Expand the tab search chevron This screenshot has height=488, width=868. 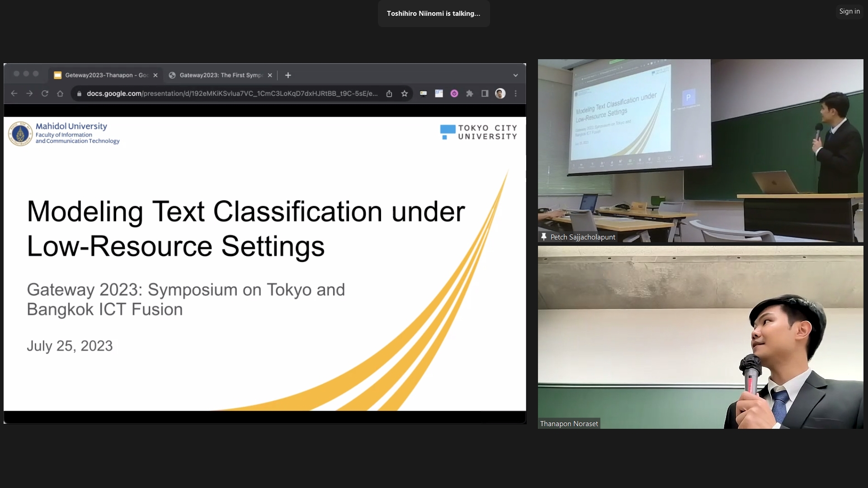pyautogui.click(x=515, y=75)
